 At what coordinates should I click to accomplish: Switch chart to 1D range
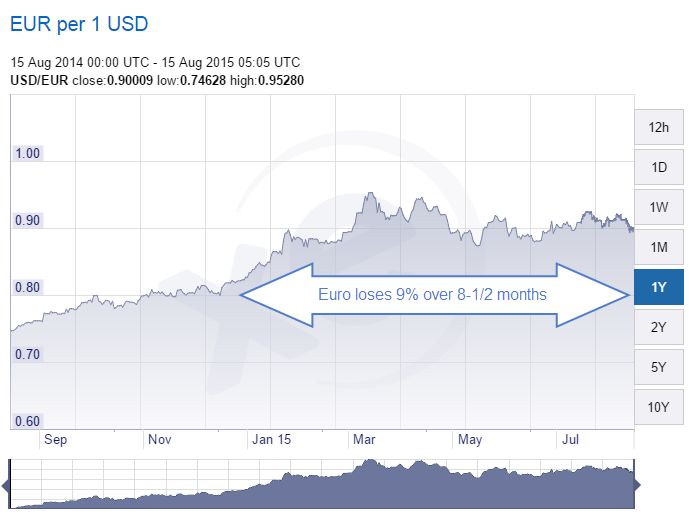coord(658,167)
